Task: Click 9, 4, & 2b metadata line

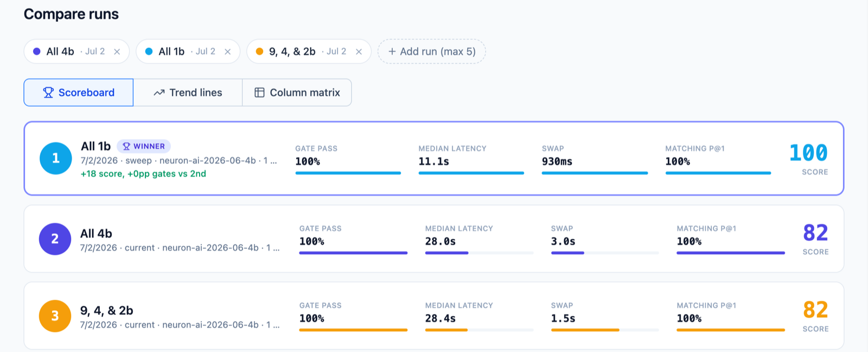Action: pos(180,325)
